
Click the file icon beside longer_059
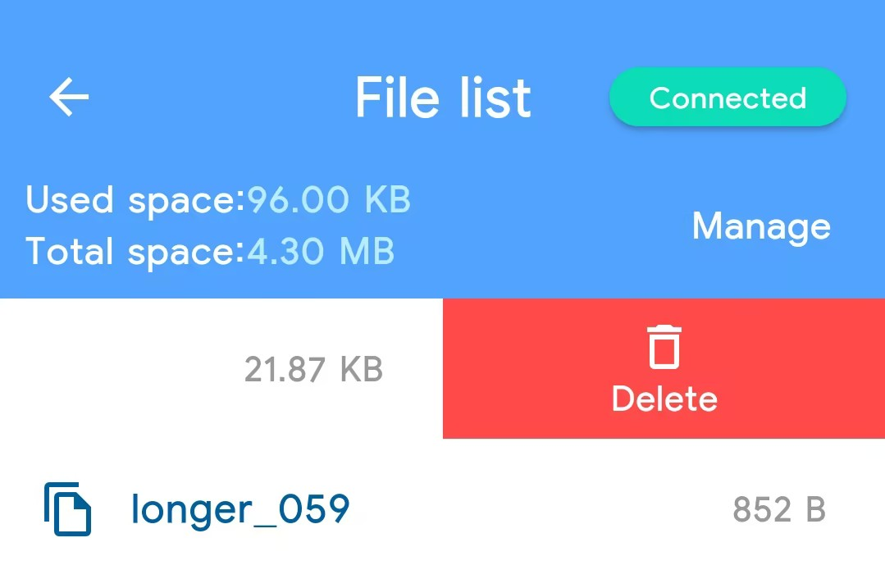pyautogui.click(x=67, y=509)
